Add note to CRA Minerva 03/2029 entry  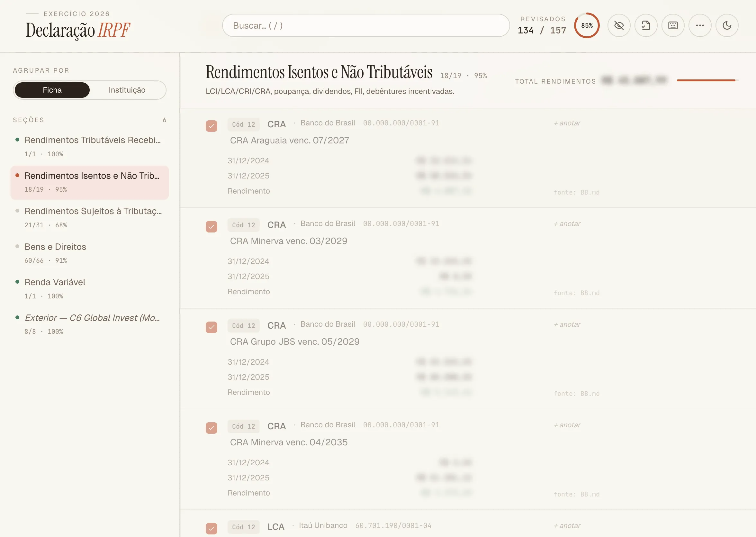[x=567, y=223]
